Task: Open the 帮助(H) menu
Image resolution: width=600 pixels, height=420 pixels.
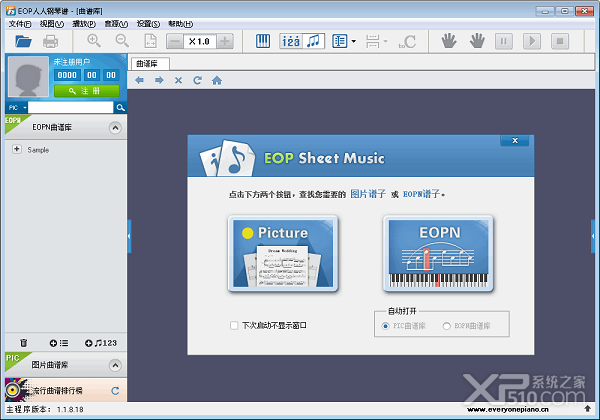Action: coord(181,24)
